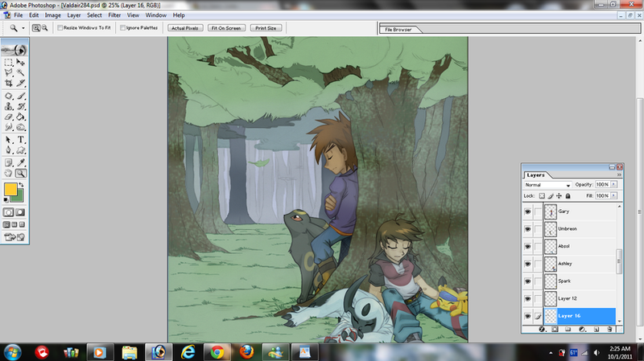Click the Add layer mask icon

point(555,329)
